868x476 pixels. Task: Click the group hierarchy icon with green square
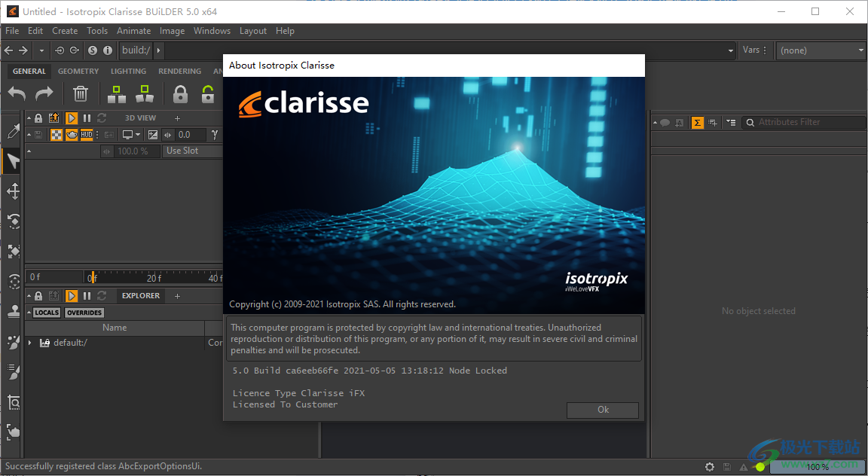116,94
